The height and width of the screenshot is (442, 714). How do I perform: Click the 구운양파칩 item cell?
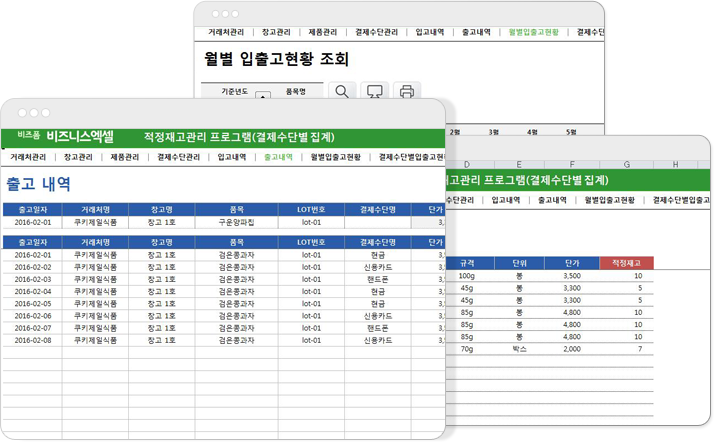[236, 223]
